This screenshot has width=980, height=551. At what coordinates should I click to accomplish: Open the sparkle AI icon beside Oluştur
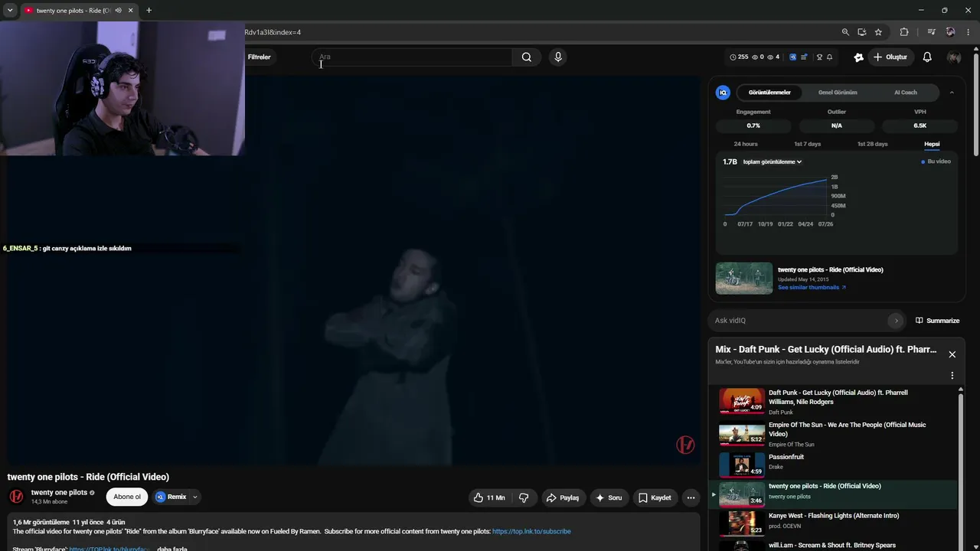point(859,57)
